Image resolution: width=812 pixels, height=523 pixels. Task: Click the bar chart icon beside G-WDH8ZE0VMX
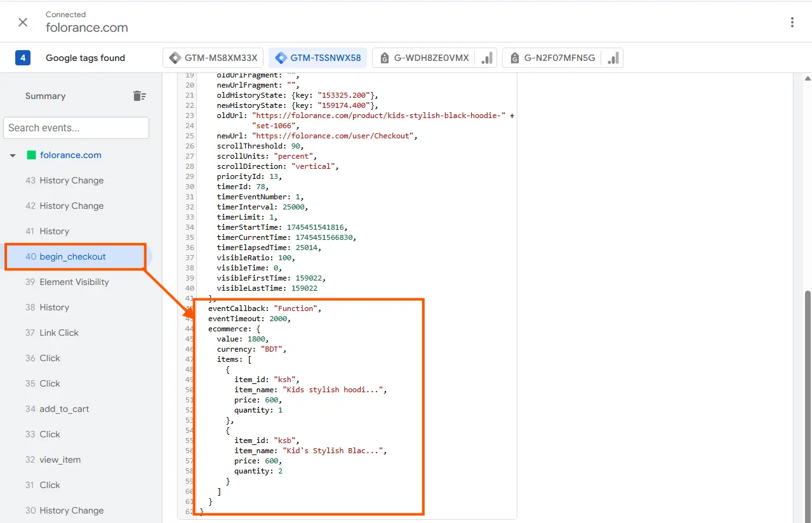(487, 58)
